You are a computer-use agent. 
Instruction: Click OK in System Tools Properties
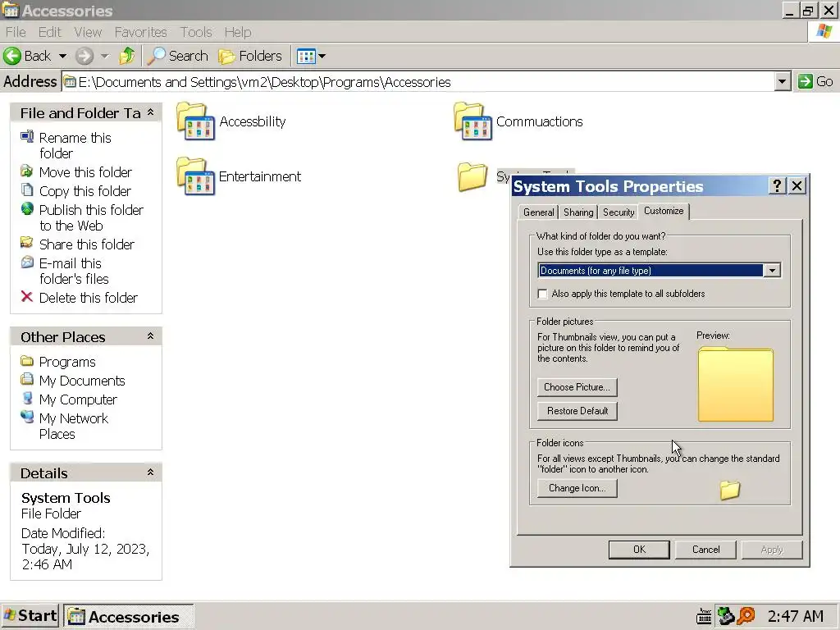[639, 550]
